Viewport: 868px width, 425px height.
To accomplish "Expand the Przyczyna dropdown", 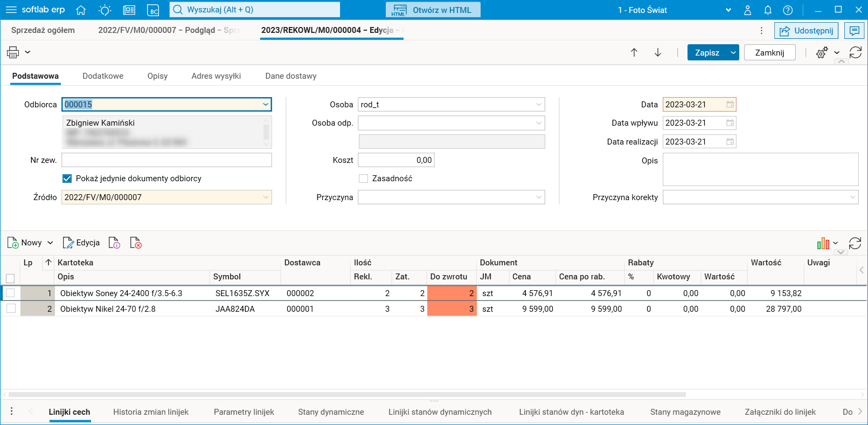I will coord(539,197).
